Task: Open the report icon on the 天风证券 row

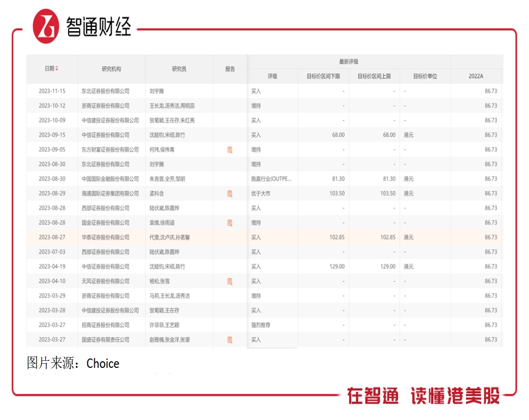Action: 230,281
